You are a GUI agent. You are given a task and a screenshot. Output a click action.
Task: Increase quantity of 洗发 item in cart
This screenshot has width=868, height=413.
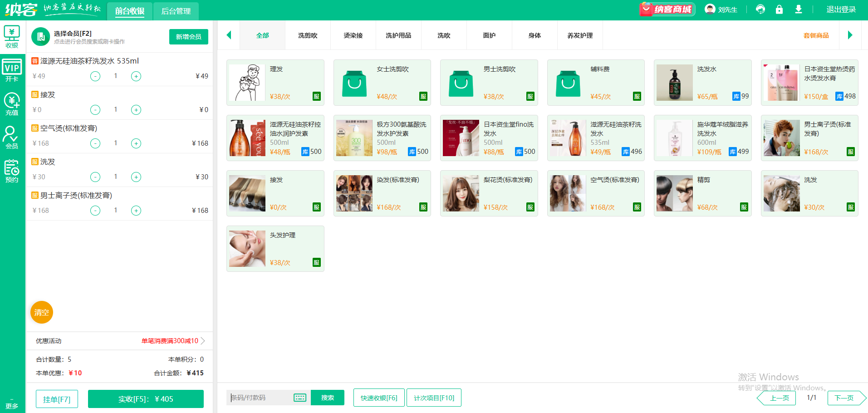[136, 177]
